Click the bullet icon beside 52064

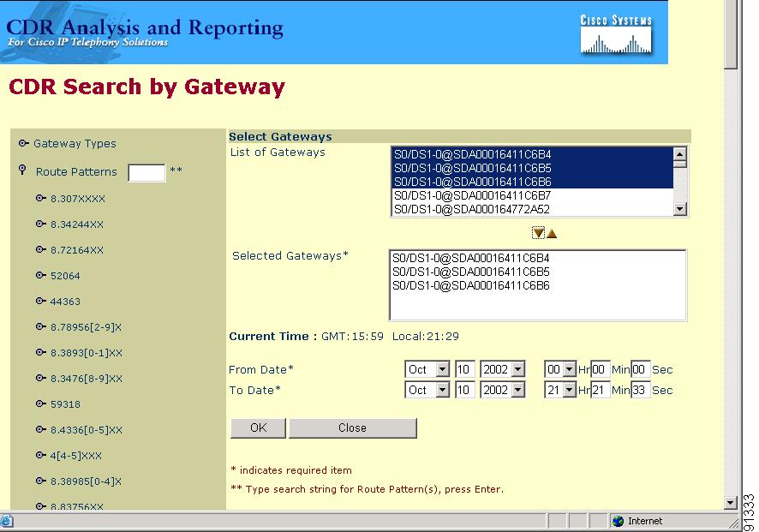[40, 275]
